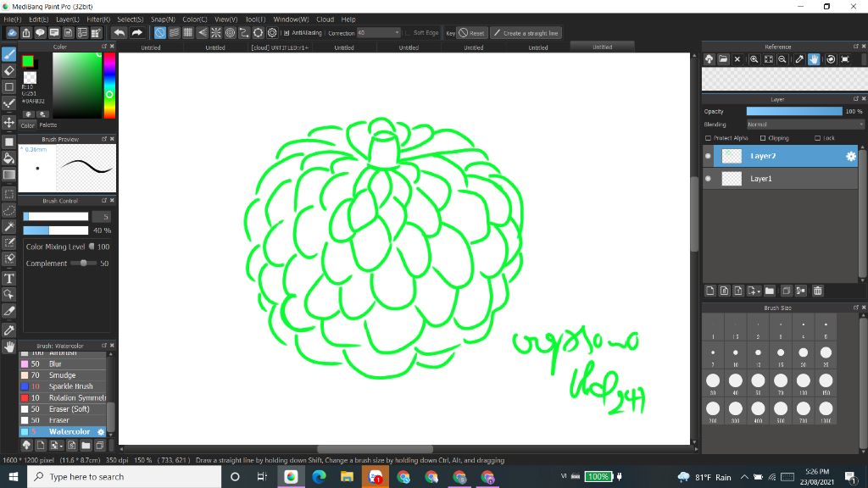Open the Filter menu
Screen dimensions: 868x488
98,19
